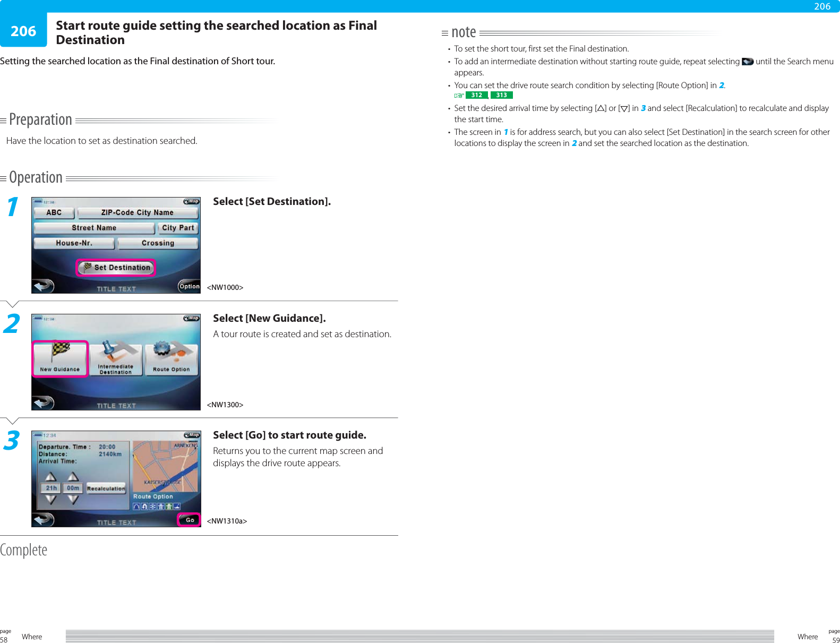Tap the route preview map thumbnail
Screen dimensions: 840x643
165,466
